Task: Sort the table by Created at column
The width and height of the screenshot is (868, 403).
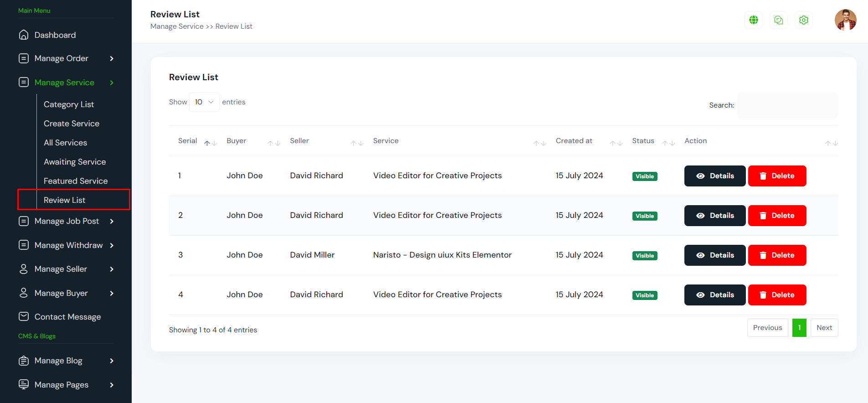Action: coord(616,143)
